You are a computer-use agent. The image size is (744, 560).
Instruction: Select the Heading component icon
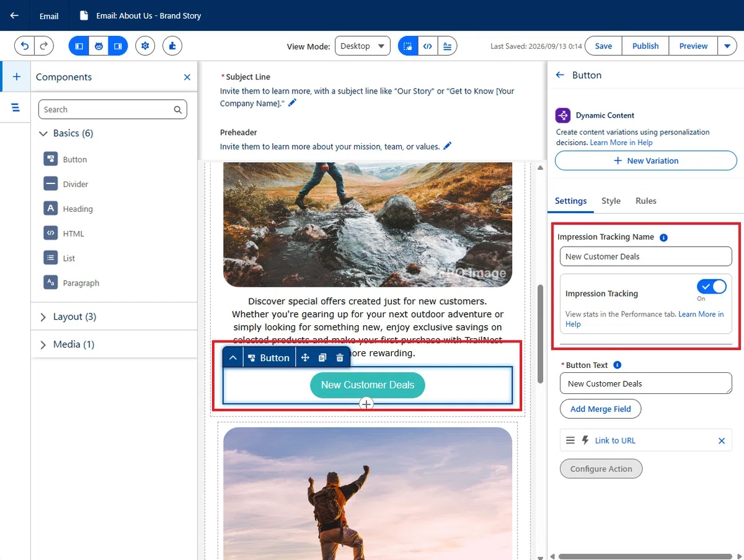tap(50, 209)
